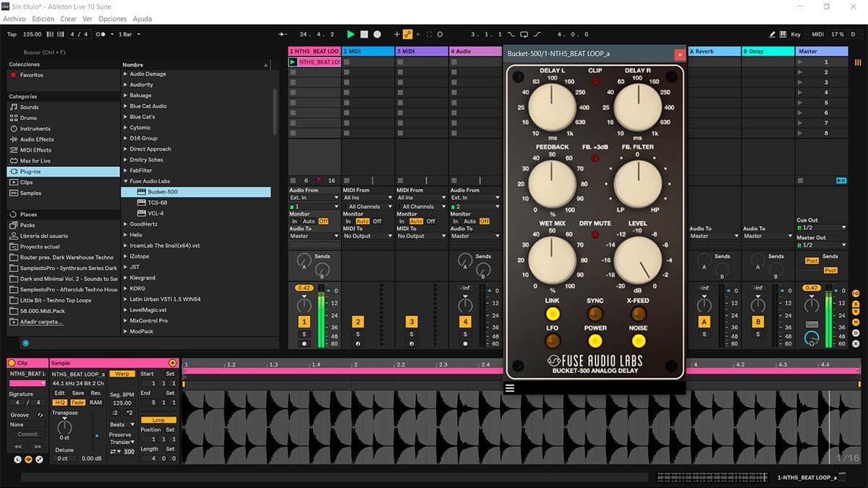Open the Beats warp mode dropdown
868x488 pixels.
pyautogui.click(x=122, y=424)
